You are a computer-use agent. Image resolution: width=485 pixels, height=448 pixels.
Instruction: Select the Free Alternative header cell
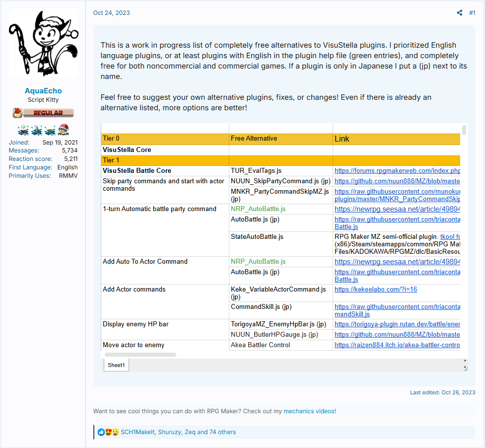pos(281,139)
